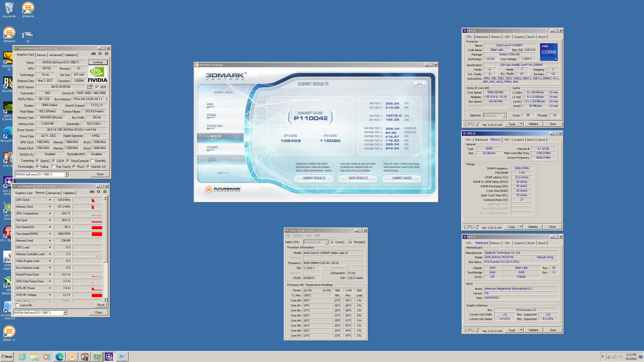
Task: Click the Internet Explorer taskbar icon
Action: 22,356
